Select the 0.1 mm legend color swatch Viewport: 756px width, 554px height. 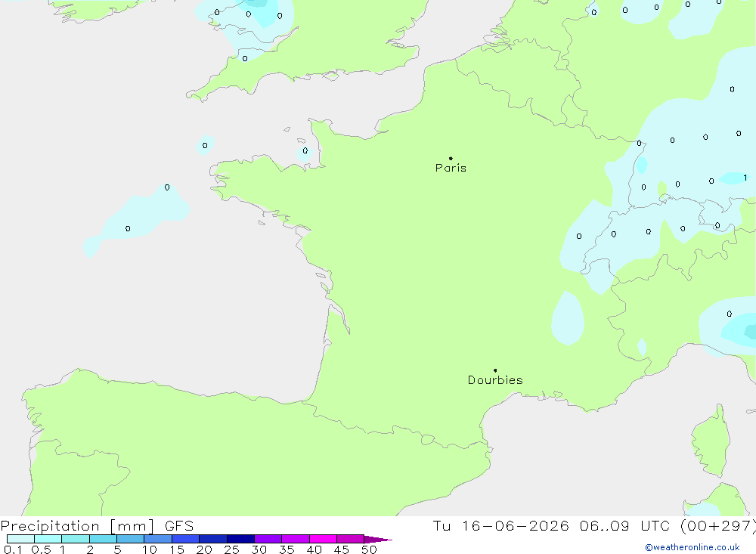pyautogui.click(x=20, y=539)
